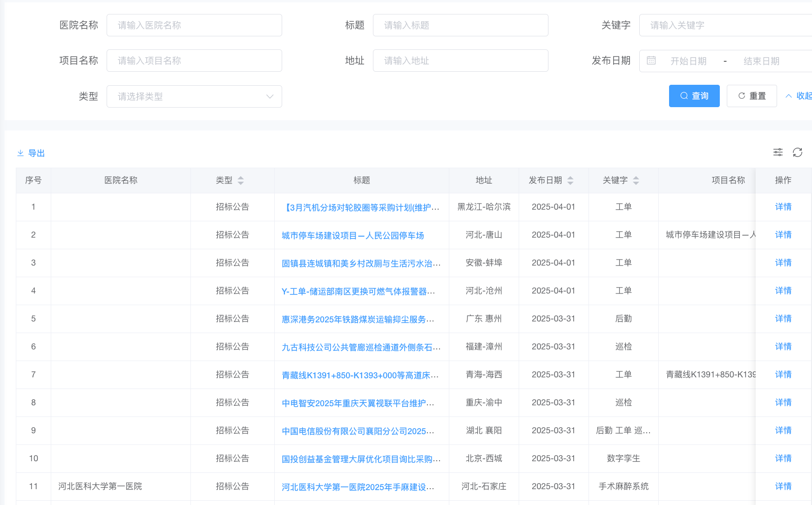
Task: Open the 青藏线K1391+850 announcement link
Action: tap(360, 375)
